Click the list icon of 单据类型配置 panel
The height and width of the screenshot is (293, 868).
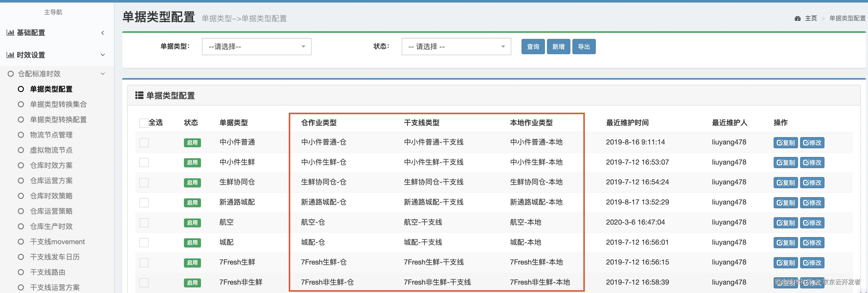[x=139, y=96]
